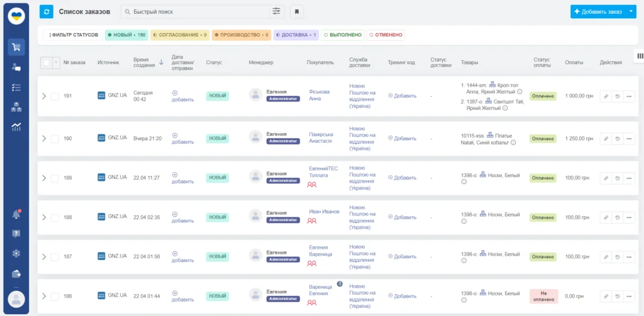Expand order 191 row details
The height and width of the screenshot is (316, 644).
43,96
